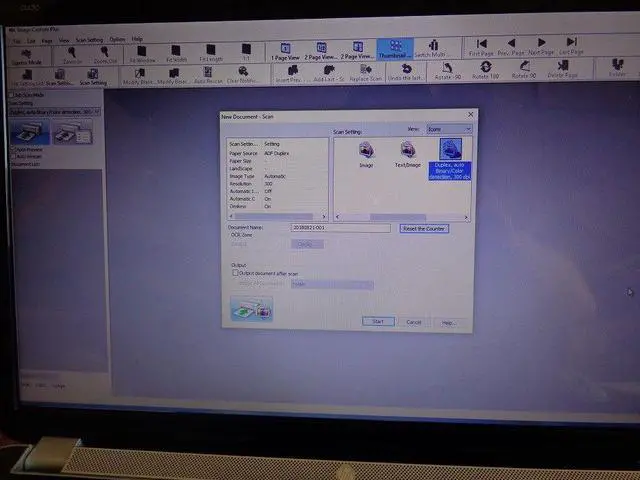The image size is (640, 480).
Task: Click the Switch Multi toolbar icon
Action: click(433, 49)
